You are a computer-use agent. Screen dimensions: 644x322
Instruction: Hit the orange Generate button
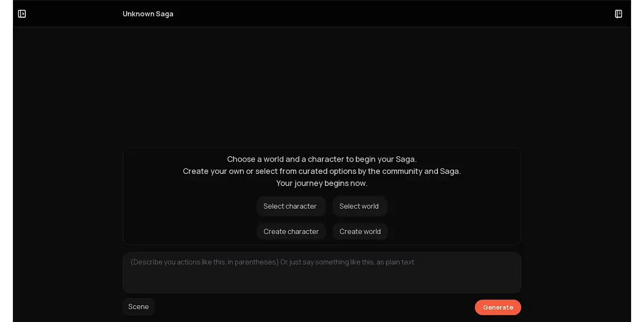click(x=497, y=307)
